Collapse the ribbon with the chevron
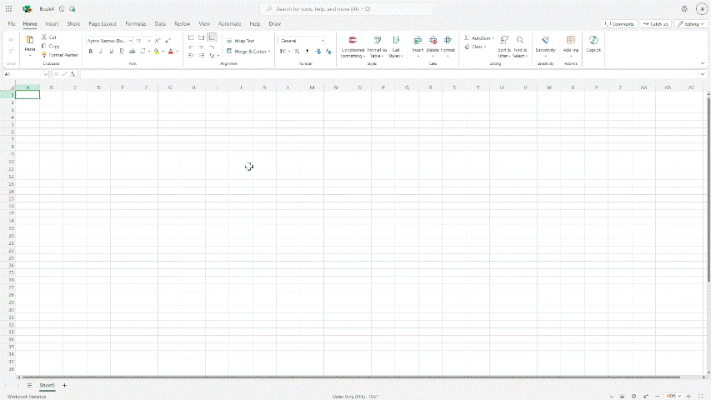 coord(702,63)
